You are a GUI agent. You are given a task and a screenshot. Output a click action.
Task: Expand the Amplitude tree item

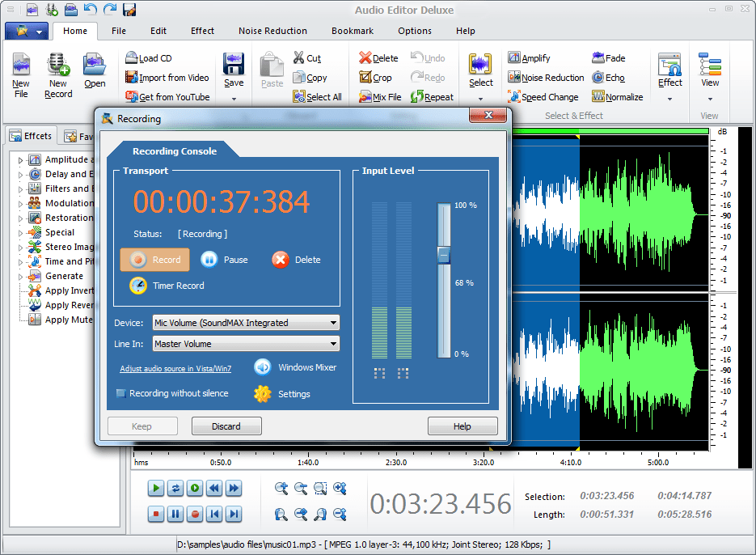21,159
